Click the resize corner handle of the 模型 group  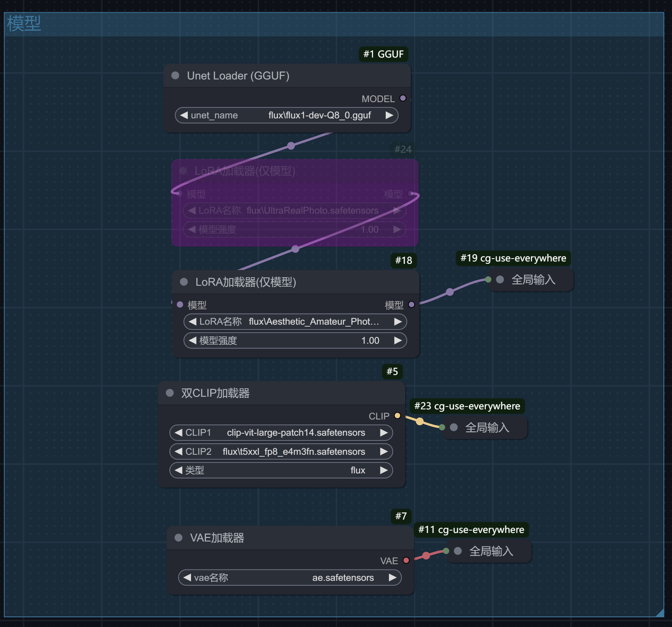coord(660,613)
